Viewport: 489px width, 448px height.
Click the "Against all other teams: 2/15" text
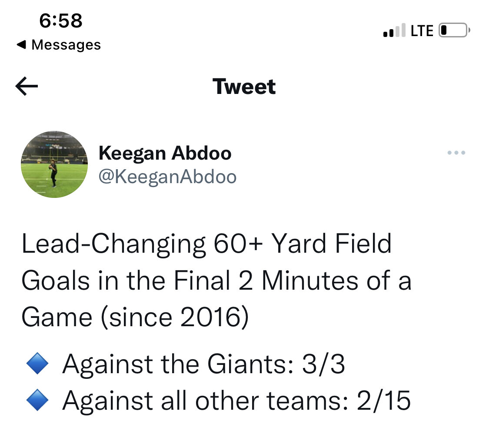point(236,401)
